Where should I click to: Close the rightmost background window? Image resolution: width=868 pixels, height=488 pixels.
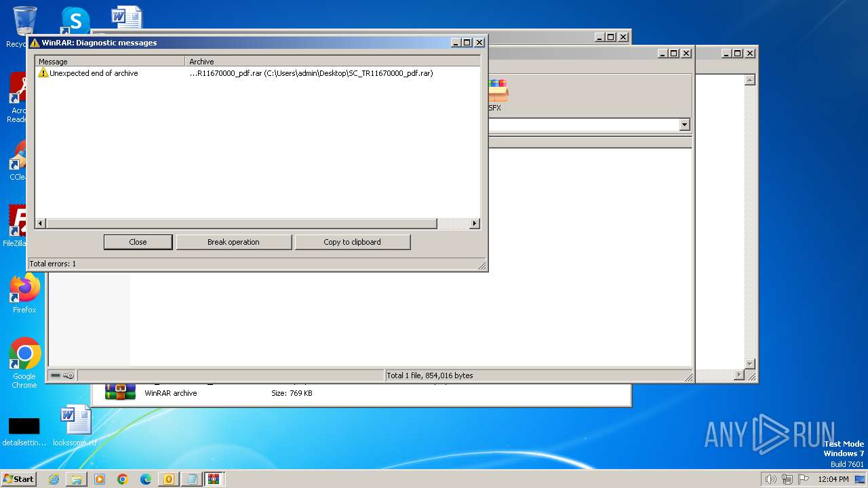point(750,54)
